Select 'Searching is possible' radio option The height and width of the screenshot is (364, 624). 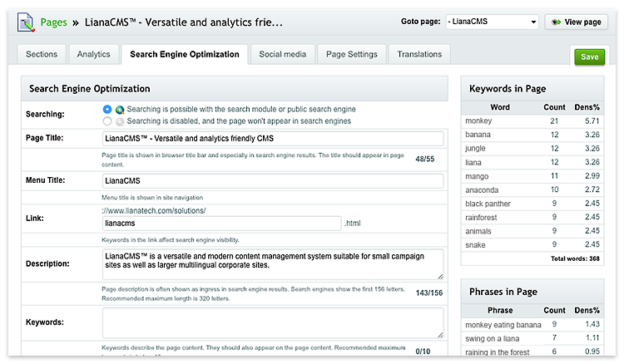[107, 109]
